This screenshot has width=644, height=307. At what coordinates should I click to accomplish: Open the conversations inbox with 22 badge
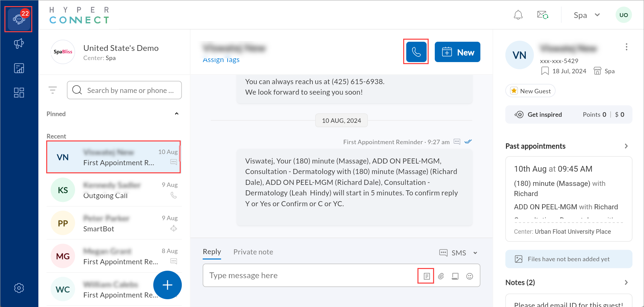(x=19, y=19)
